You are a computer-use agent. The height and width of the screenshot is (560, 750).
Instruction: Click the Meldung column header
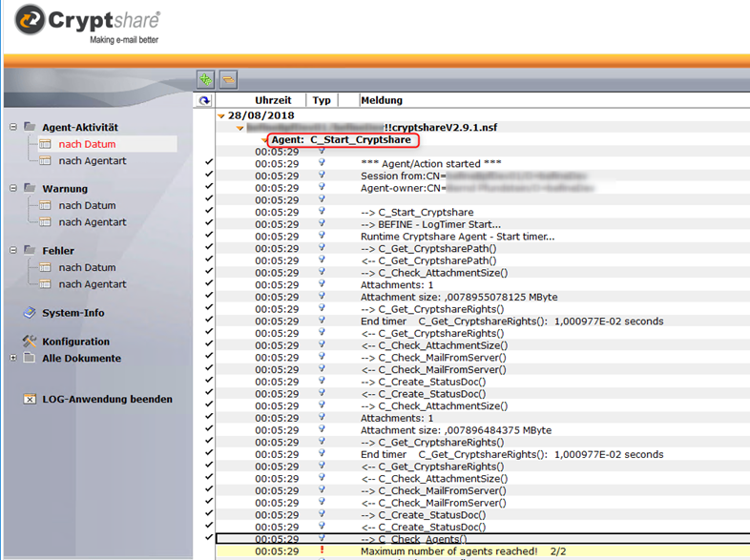tap(382, 100)
